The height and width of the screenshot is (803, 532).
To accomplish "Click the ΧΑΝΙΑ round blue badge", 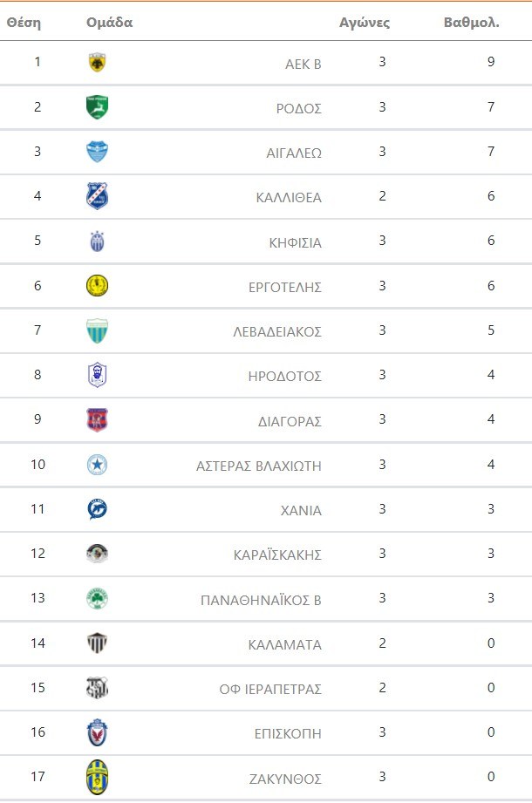I will (x=97, y=509).
